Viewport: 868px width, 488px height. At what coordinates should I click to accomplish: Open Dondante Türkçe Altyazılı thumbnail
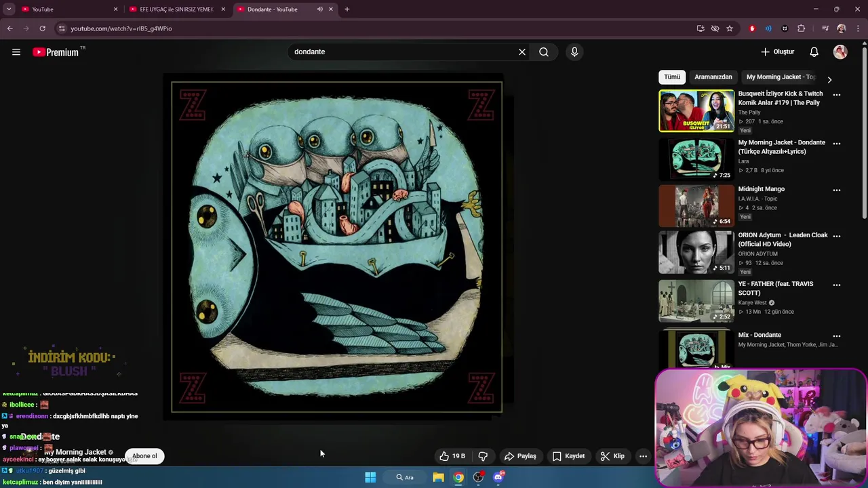point(696,159)
